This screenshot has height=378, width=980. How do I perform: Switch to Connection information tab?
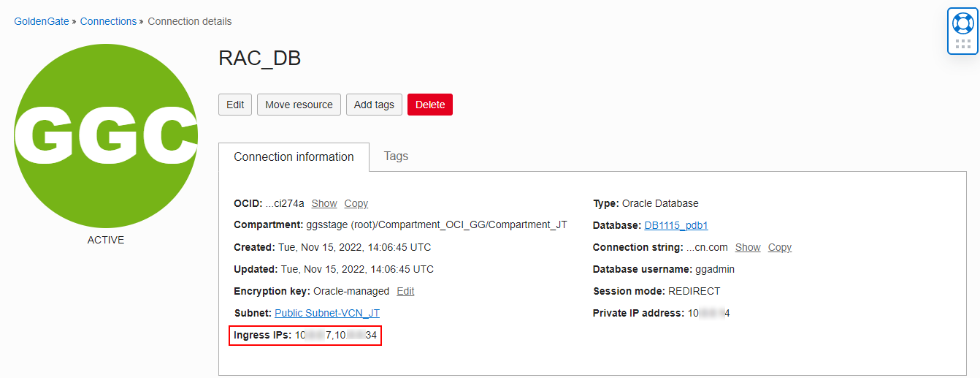coord(294,157)
